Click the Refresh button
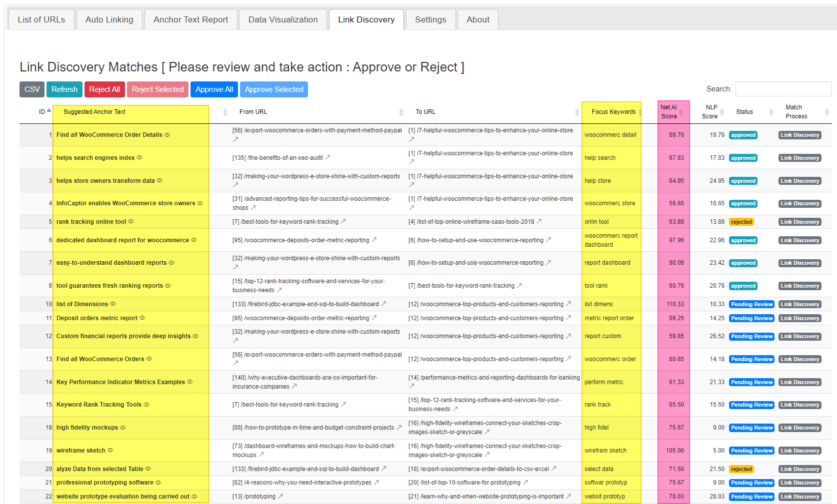 (x=64, y=89)
